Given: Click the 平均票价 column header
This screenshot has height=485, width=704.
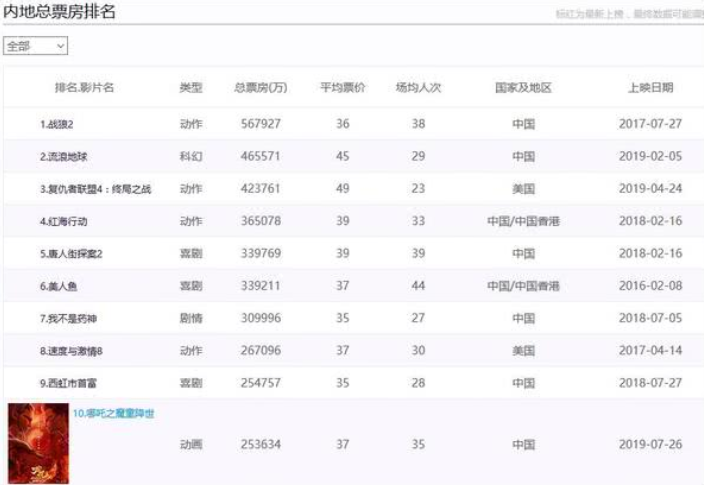Looking at the screenshot, I should coord(342,88).
